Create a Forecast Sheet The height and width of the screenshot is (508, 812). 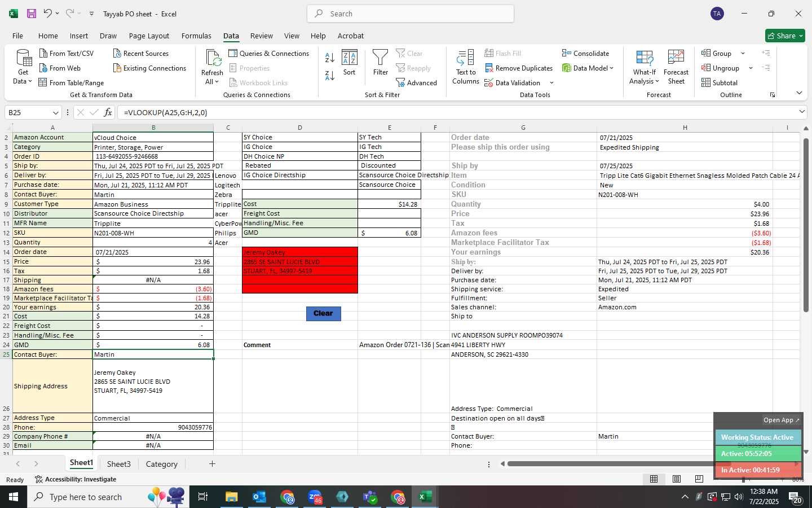tap(676, 67)
